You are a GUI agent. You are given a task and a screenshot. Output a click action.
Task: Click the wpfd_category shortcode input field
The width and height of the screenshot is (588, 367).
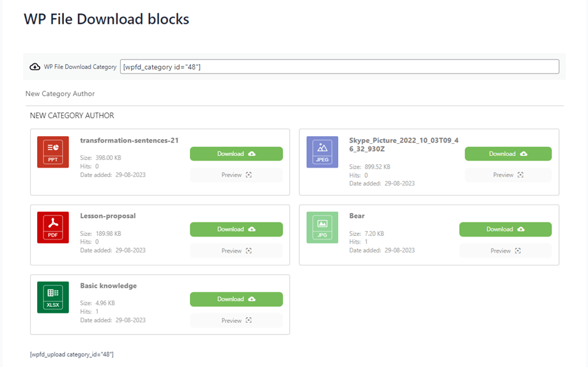click(x=339, y=67)
